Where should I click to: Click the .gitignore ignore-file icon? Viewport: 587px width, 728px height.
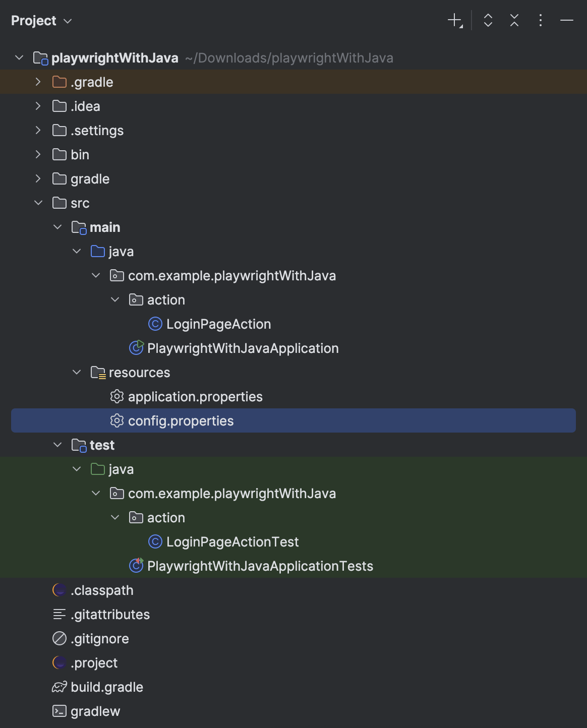coord(60,639)
